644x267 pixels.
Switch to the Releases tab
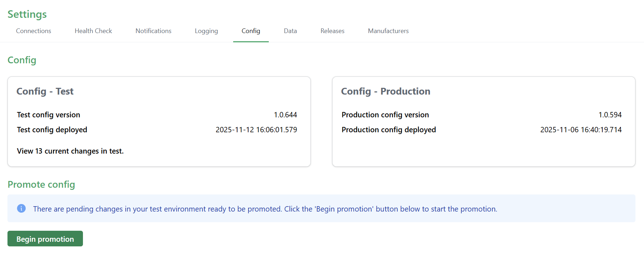333,31
